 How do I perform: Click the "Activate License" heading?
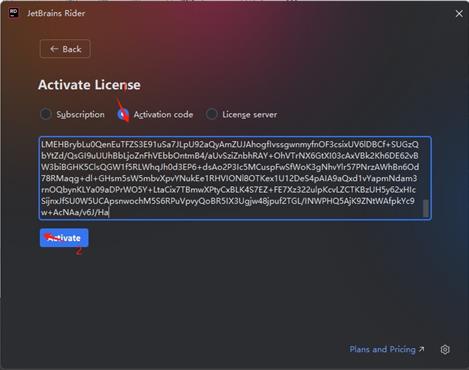click(89, 85)
